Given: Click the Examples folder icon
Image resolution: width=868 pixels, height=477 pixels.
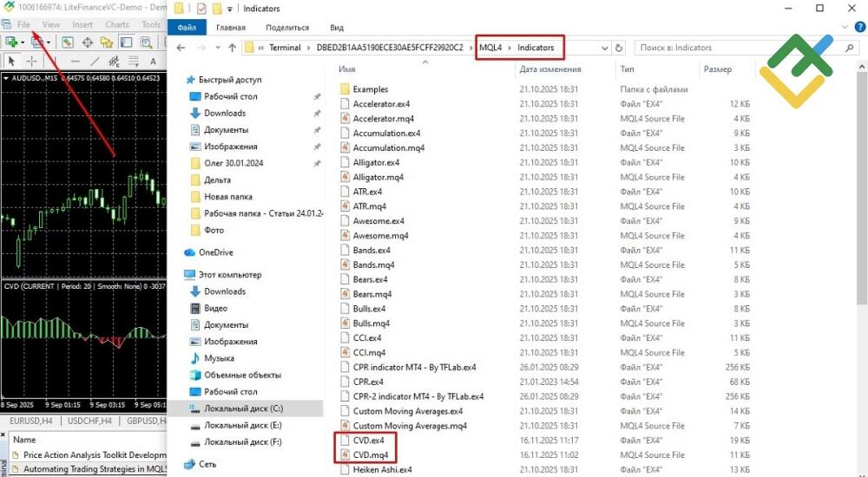Looking at the screenshot, I should 345,89.
